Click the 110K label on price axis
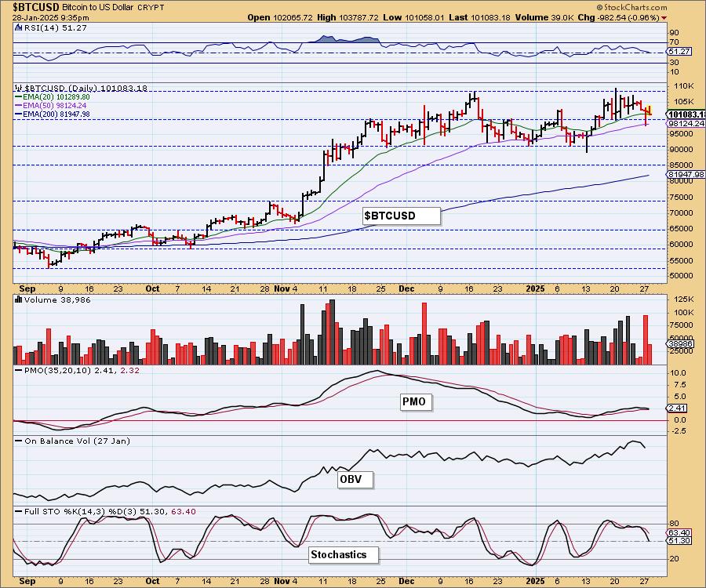The width and height of the screenshot is (706, 588). (683, 86)
